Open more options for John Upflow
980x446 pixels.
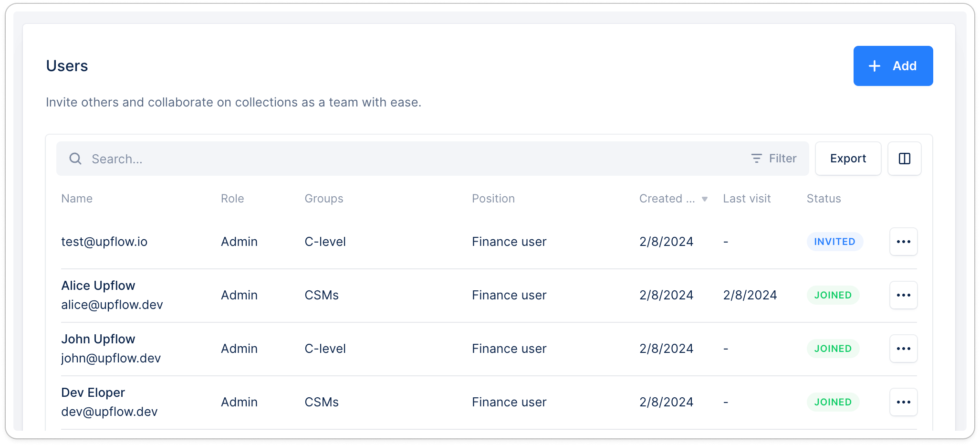tap(903, 349)
